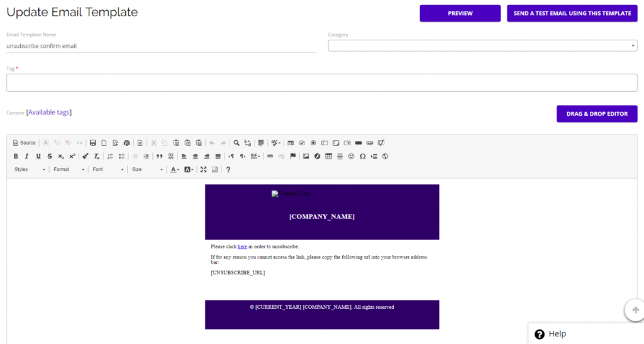Toggle Strikethrough formatting

click(x=49, y=156)
